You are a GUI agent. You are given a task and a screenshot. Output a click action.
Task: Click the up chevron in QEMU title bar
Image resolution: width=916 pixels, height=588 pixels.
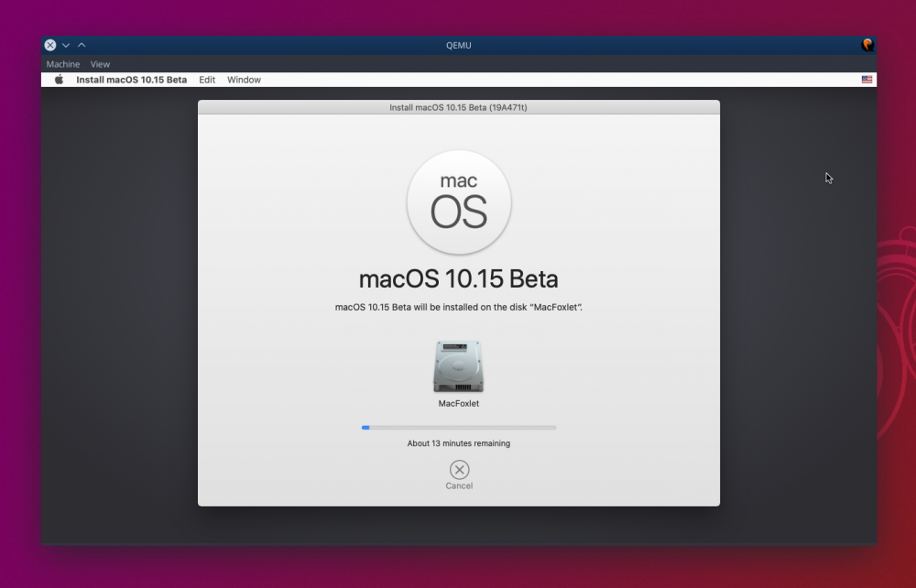(82, 45)
